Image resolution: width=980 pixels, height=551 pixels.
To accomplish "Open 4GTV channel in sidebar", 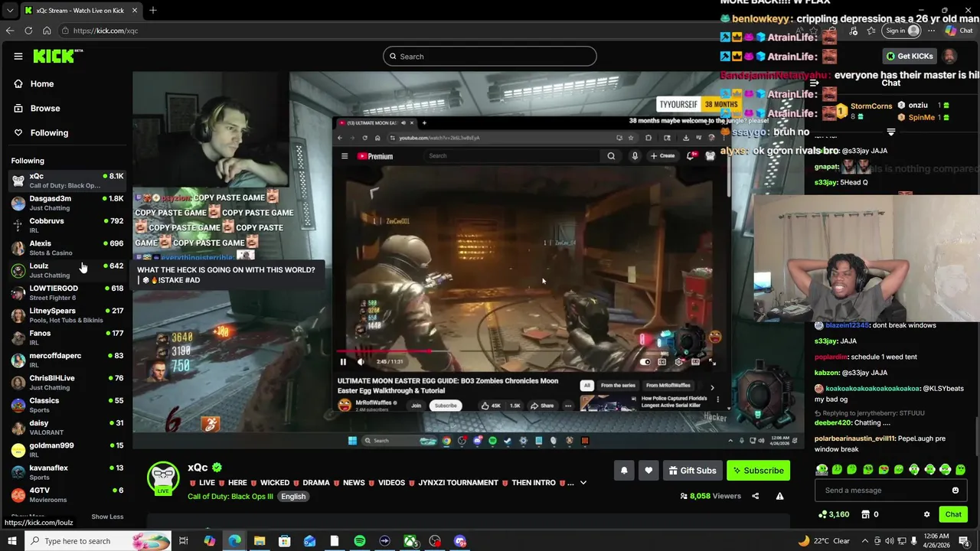I will pos(67,494).
